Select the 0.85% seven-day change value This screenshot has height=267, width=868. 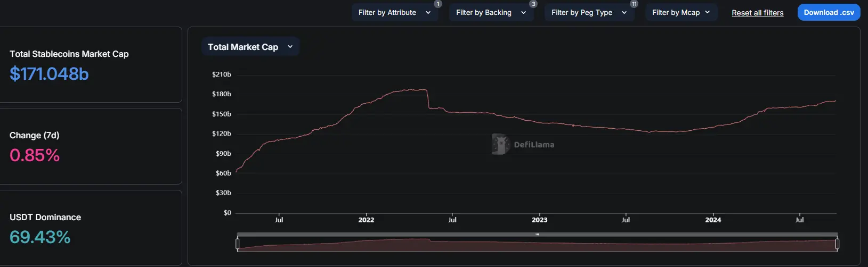[35, 155]
